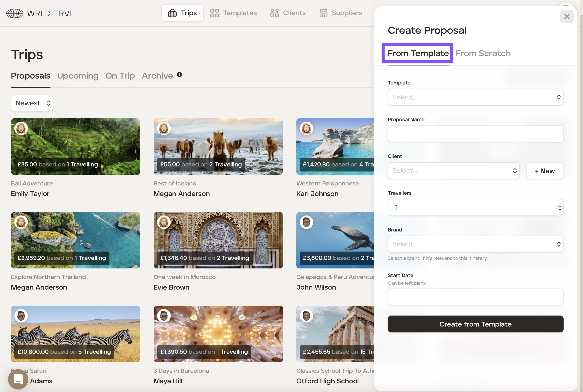583x392 pixels.
Task: Click the Bali Adventure agent avatar
Action: point(21,128)
